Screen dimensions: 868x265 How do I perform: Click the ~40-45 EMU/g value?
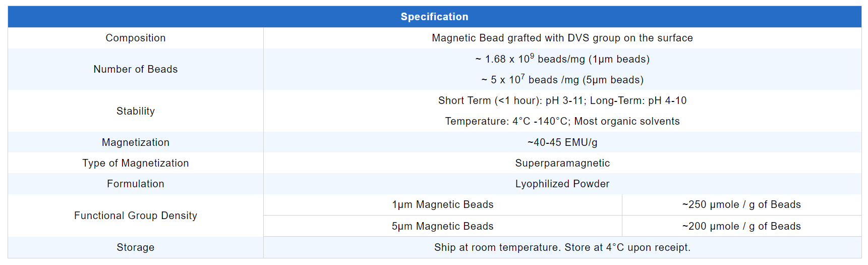pos(562,142)
